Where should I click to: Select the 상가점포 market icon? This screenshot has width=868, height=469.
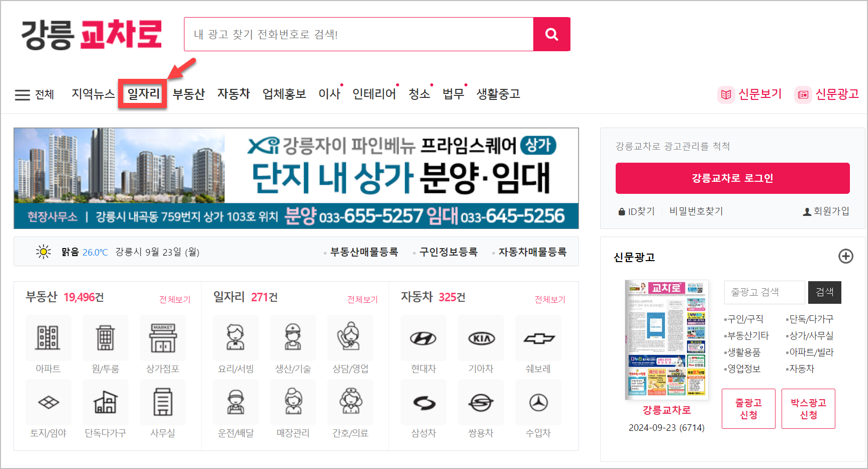coord(163,337)
